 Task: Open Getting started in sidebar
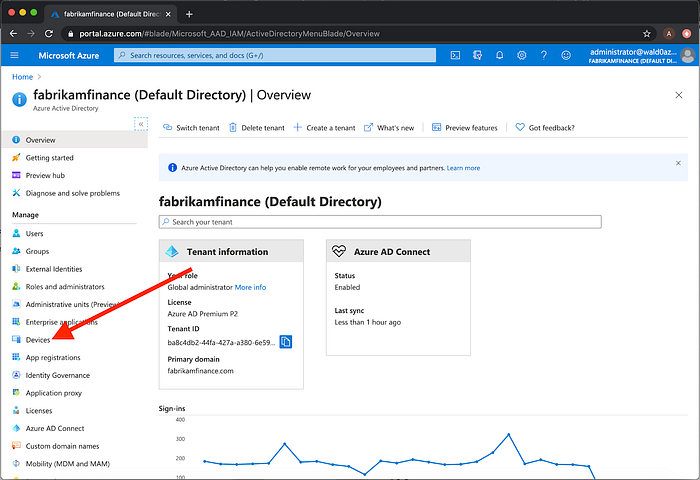(x=50, y=158)
